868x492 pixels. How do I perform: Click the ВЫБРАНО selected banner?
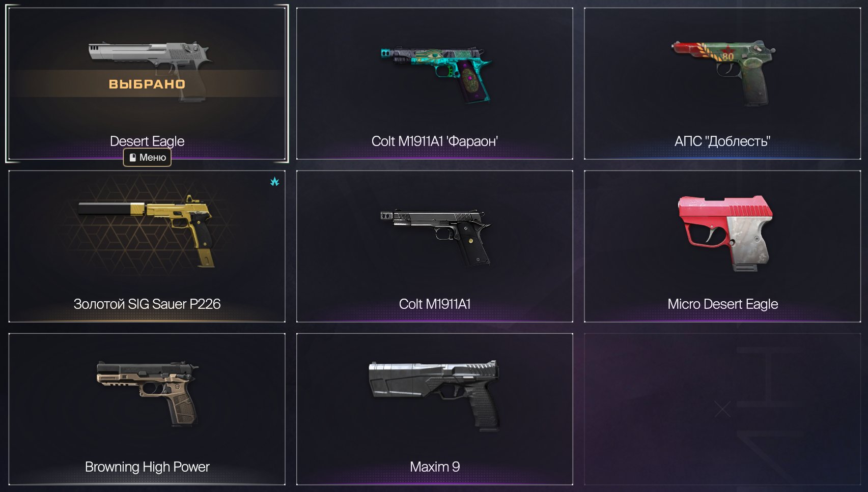point(147,84)
